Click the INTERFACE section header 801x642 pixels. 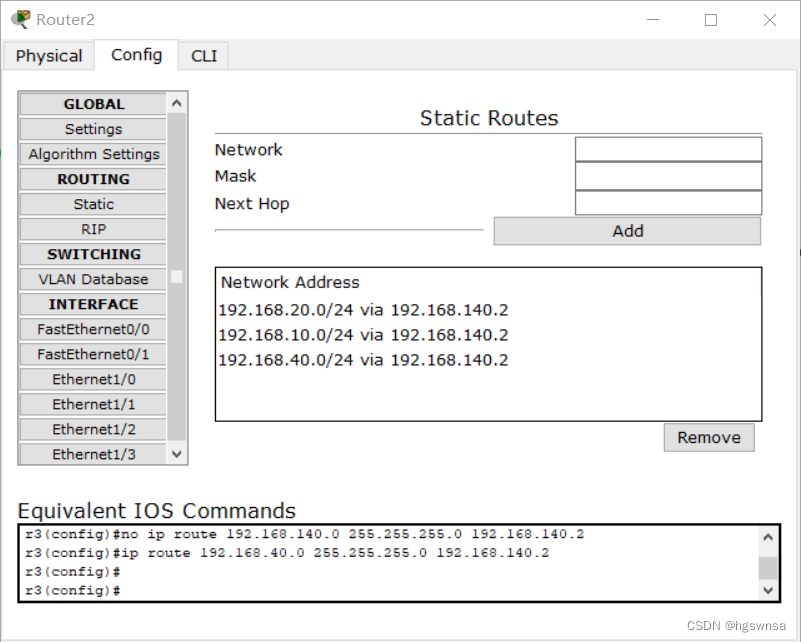93,304
